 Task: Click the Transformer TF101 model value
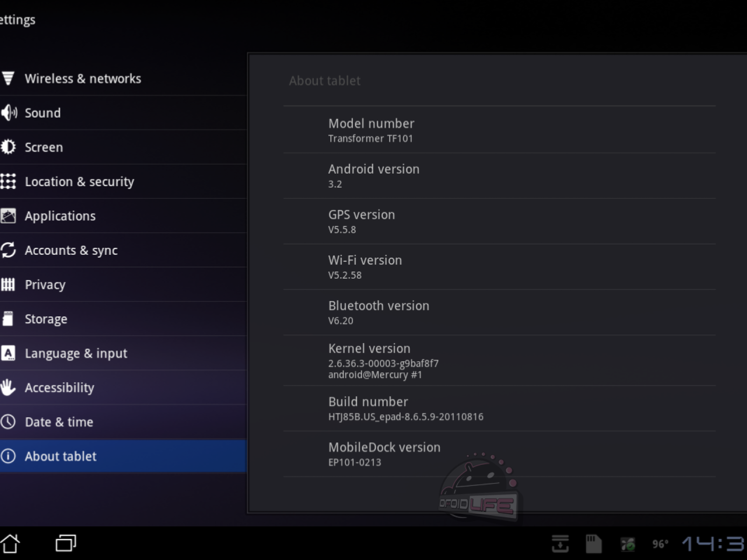click(371, 139)
